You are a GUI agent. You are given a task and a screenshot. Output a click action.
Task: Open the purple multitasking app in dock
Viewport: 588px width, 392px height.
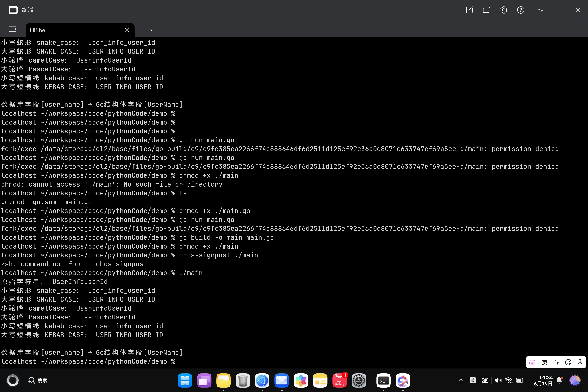(x=204, y=381)
